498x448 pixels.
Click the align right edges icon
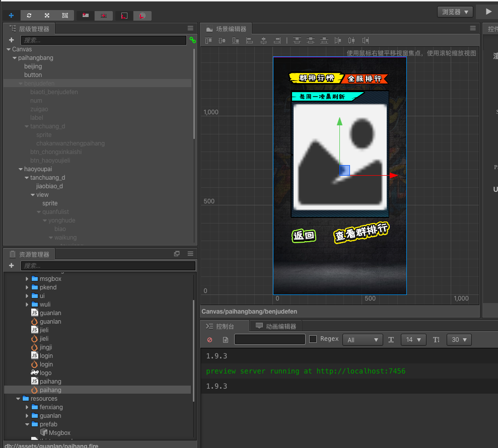pyautogui.click(x=277, y=40)
